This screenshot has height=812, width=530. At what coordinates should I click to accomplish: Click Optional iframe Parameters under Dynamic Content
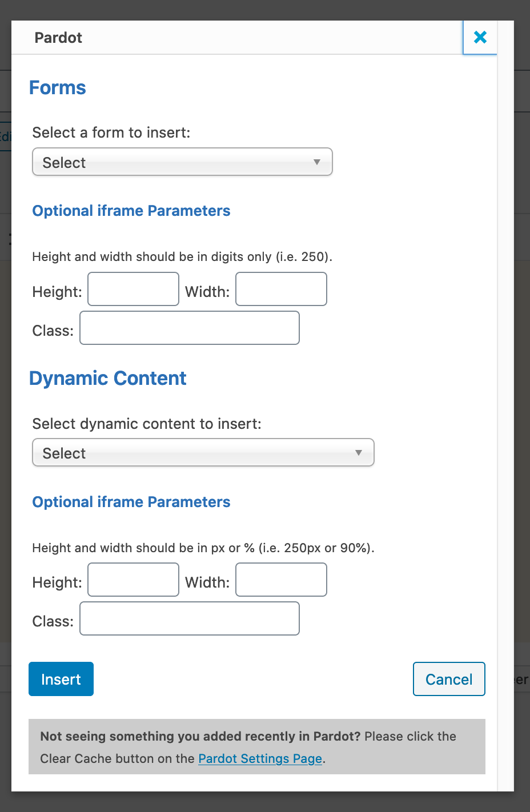click(x=131, y=501)
